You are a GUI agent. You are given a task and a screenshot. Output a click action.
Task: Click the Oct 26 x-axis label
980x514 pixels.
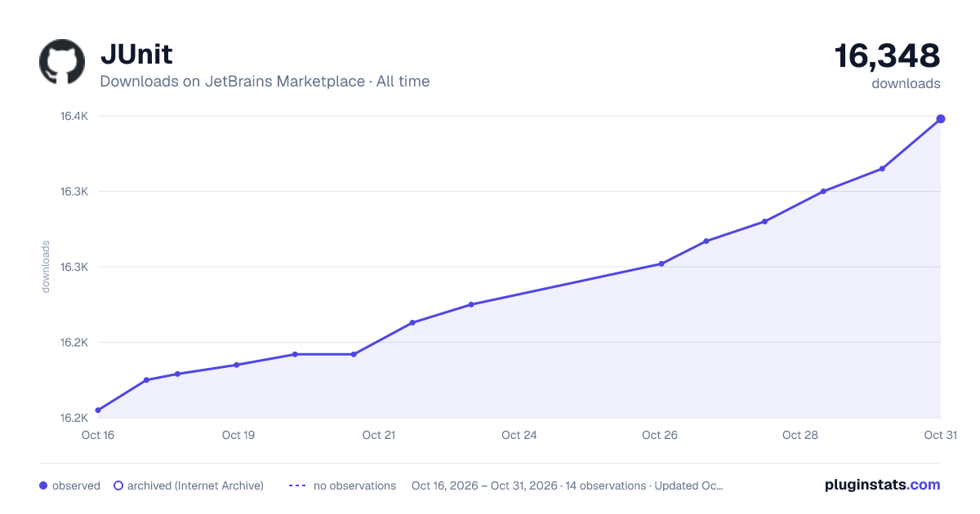pos(660,435)
